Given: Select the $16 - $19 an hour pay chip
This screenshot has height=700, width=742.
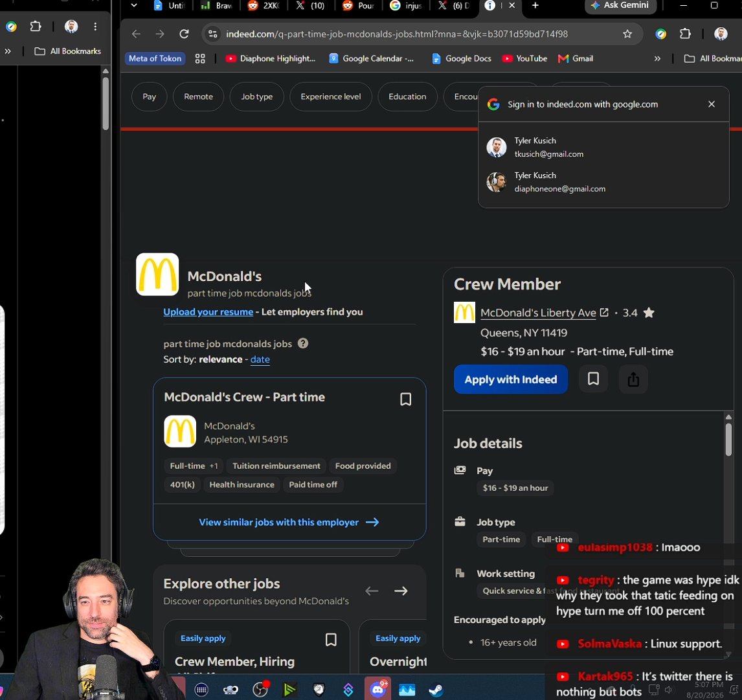Looking at the screenshot, I should pyautogui.click(x=515, y=488).
